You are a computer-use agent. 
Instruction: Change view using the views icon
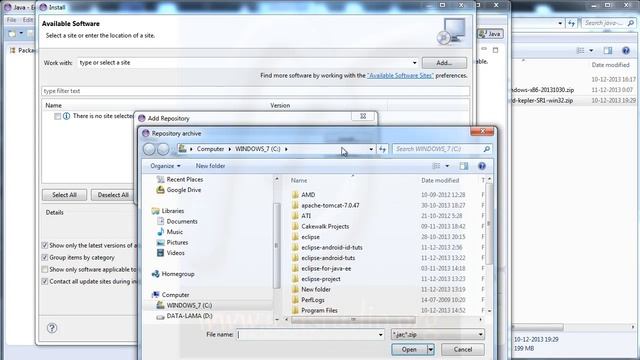(x=436, y=166)
